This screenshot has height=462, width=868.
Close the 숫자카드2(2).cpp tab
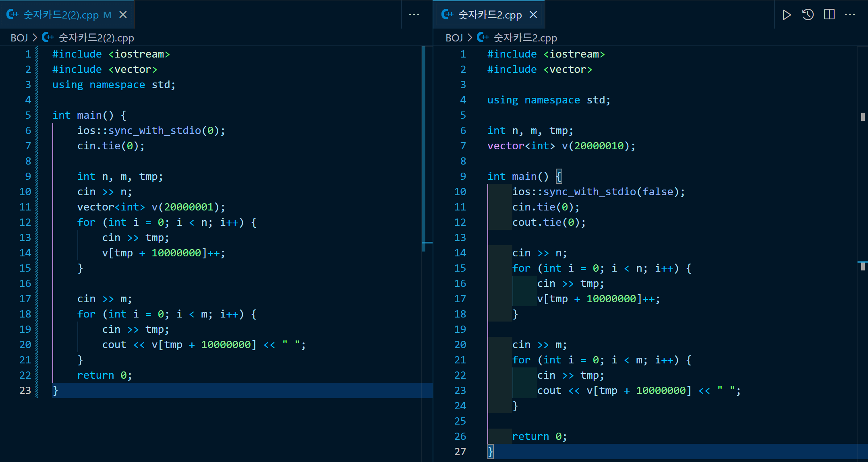(x=123, y=15)
